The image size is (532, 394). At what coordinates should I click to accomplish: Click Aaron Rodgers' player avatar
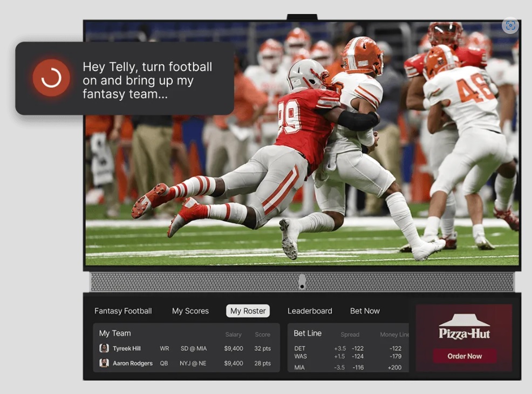(104, 363)
